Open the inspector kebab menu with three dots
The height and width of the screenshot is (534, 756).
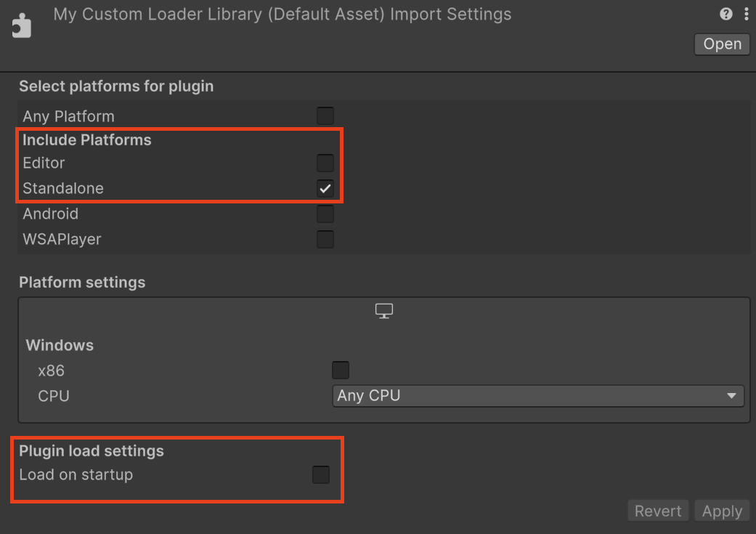click(747, 13)
